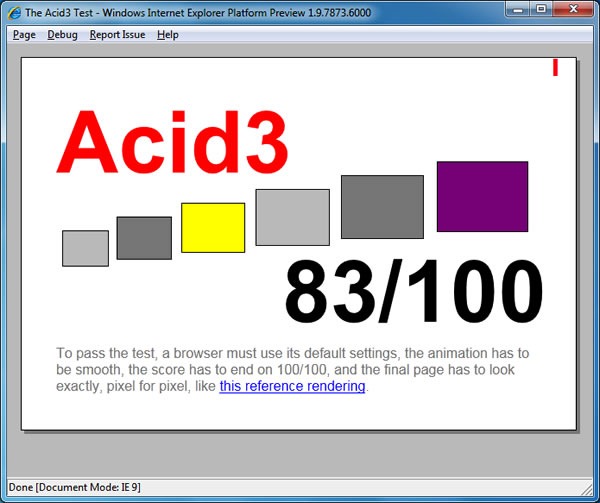Click the red Acid3 heading
Screen dimensions: 600x503
(172, 142)
